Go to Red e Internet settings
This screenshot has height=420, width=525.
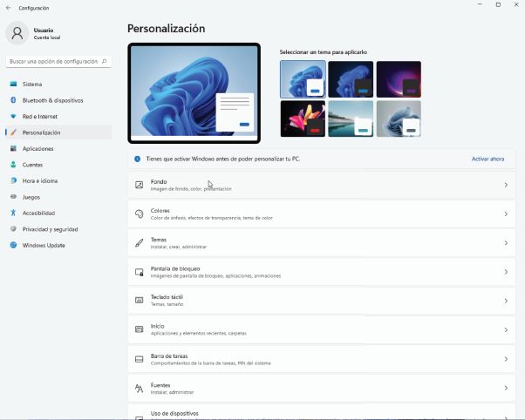58,117
